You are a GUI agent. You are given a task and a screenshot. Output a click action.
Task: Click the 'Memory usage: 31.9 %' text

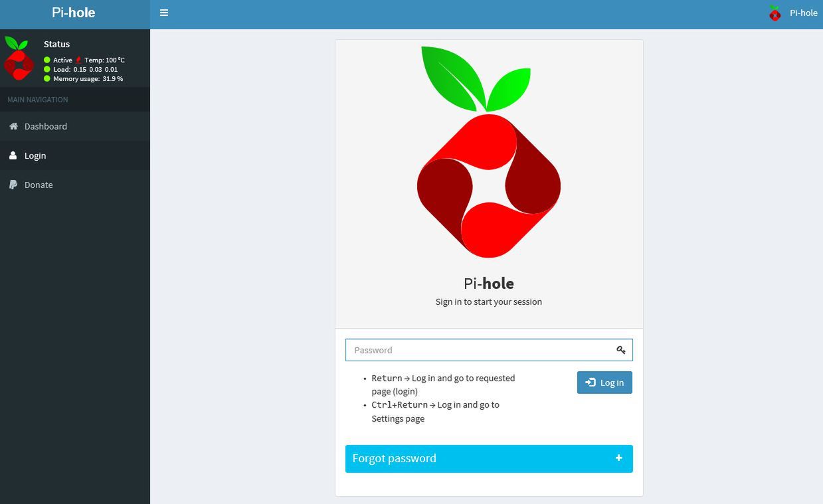pos(88,78)
